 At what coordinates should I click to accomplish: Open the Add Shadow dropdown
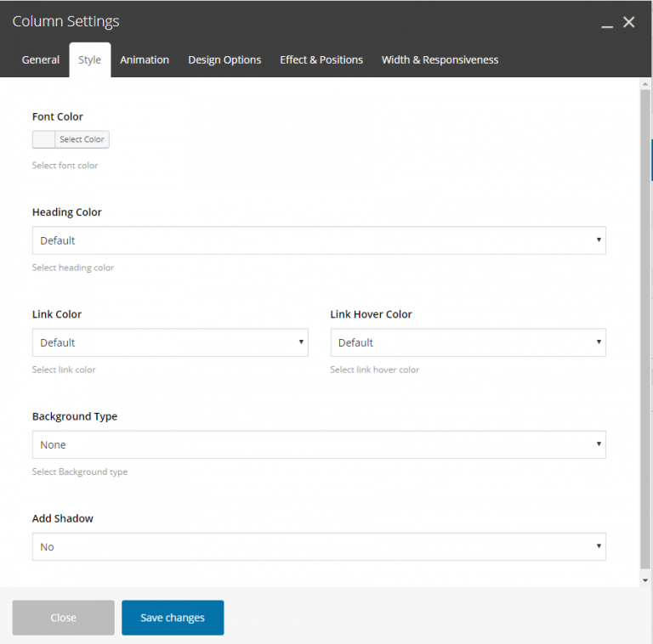tap(319, 546)
